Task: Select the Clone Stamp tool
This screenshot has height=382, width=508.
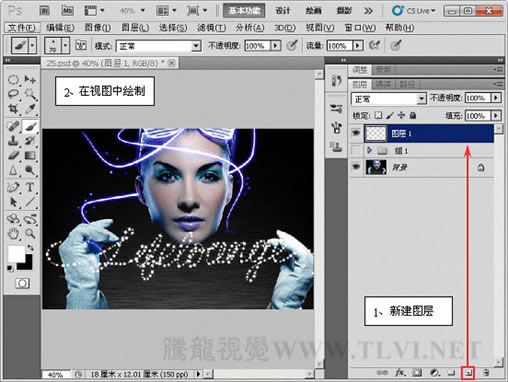Action: pos(13,140)
